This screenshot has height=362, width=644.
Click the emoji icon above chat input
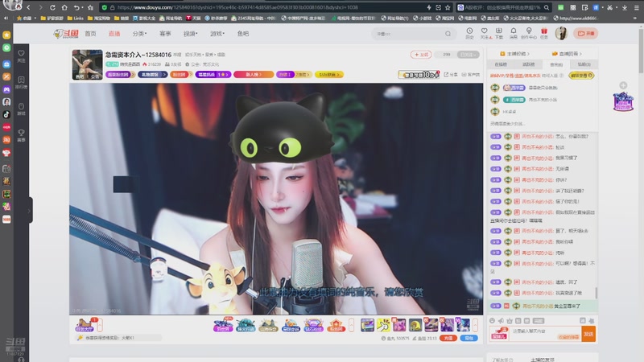pyautogui.click(x=492, y=320)
